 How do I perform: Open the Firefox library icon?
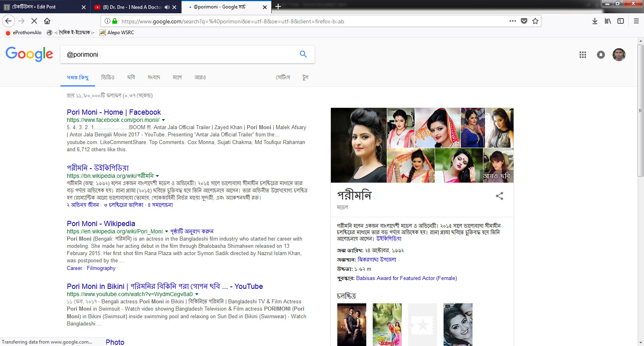tap(607, 21)
